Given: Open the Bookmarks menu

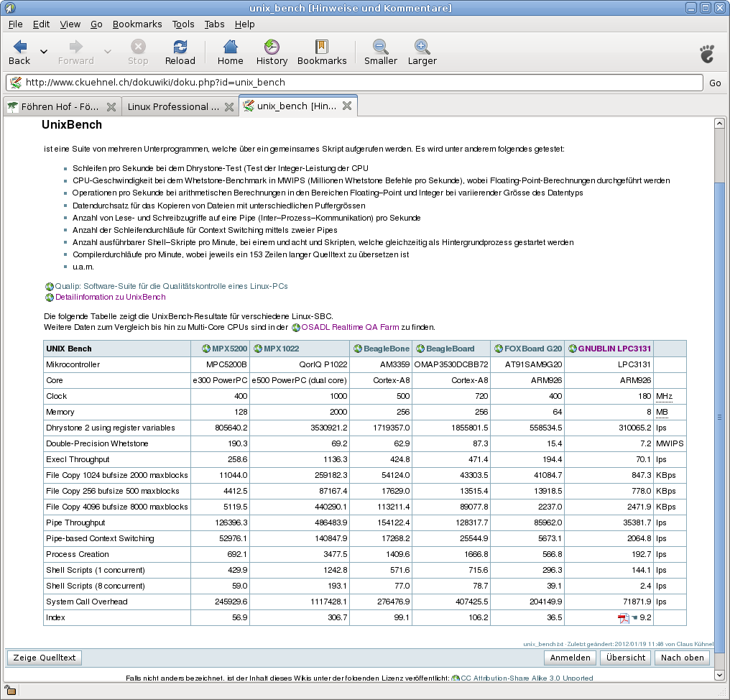Looking at the screenshot, I should (137, 24).
